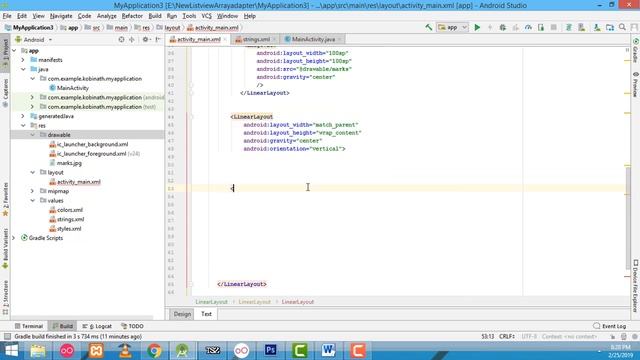Click the Windows Start button
Image resolution: width=640 pixels, height=360 pixels.
pyautogui.click(x=11, y=351)
